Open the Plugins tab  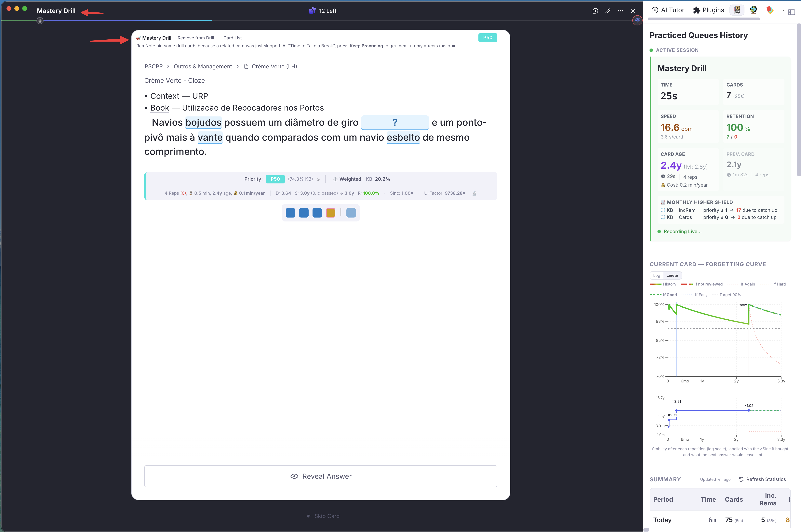click(x=708, y=10)
